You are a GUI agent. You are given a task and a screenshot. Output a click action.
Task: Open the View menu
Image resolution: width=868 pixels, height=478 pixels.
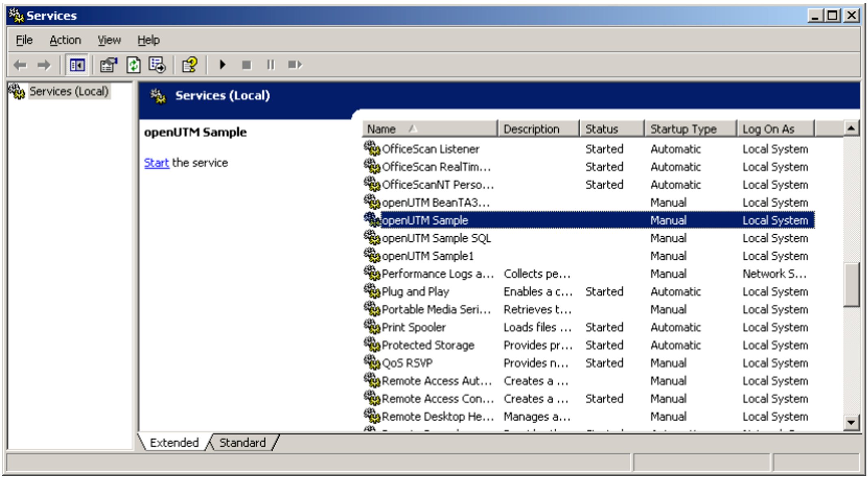coord(109,40)
